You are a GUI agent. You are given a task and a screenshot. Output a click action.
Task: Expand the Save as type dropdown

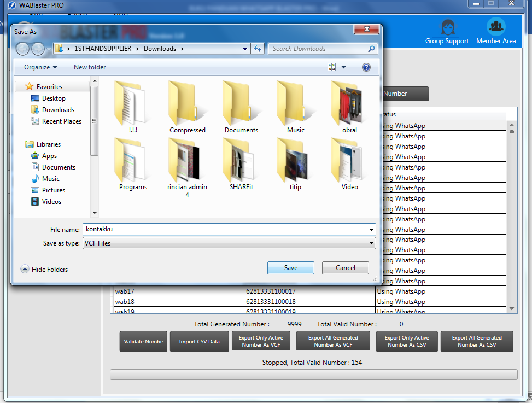(x=371, y=243)
